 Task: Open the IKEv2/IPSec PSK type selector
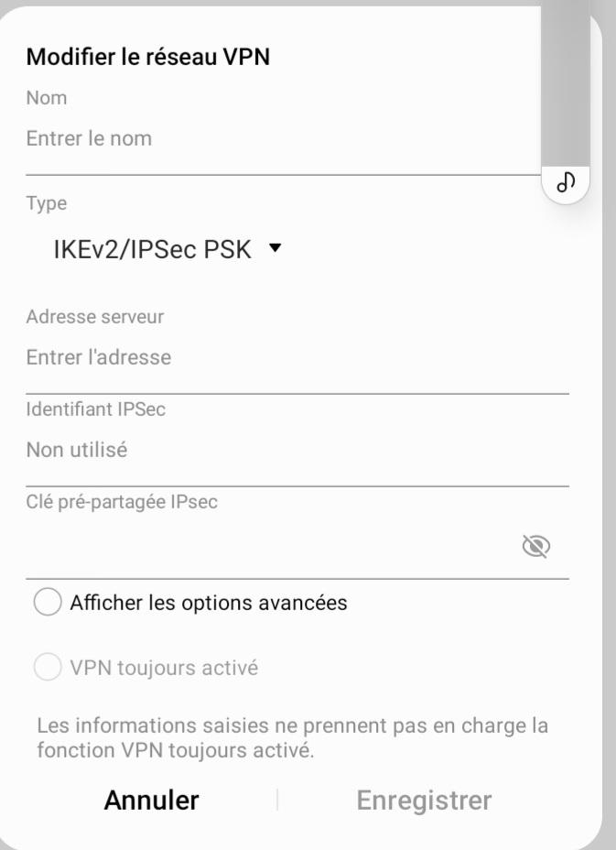(x=153, y=249)
